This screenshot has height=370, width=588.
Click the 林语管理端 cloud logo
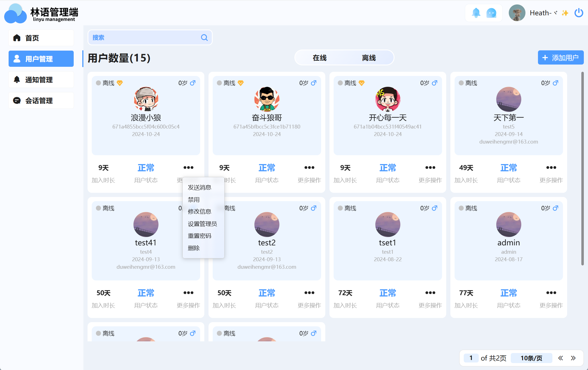[16, 13]
